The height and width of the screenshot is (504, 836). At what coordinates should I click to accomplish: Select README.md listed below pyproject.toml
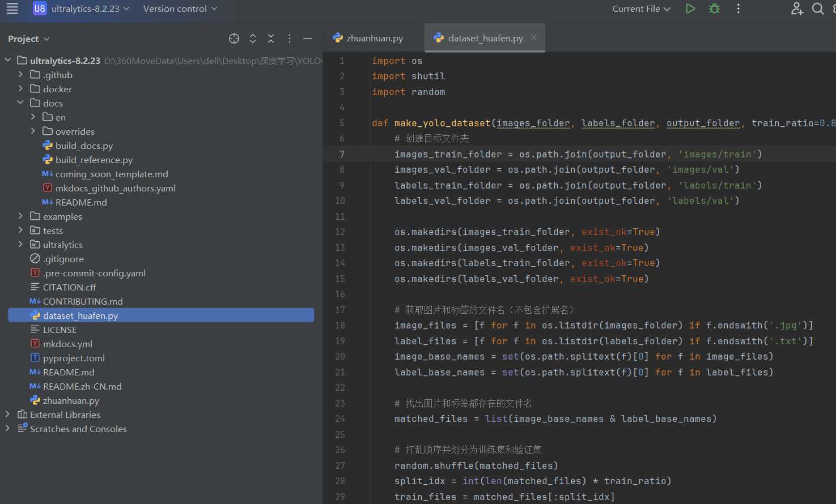coord(69,372)
